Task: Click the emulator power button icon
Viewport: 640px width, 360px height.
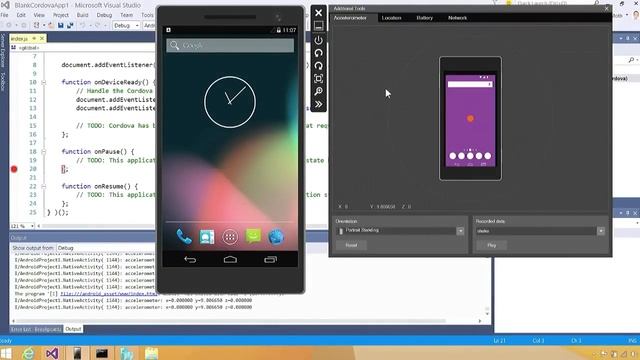Action: pos(318,40)
